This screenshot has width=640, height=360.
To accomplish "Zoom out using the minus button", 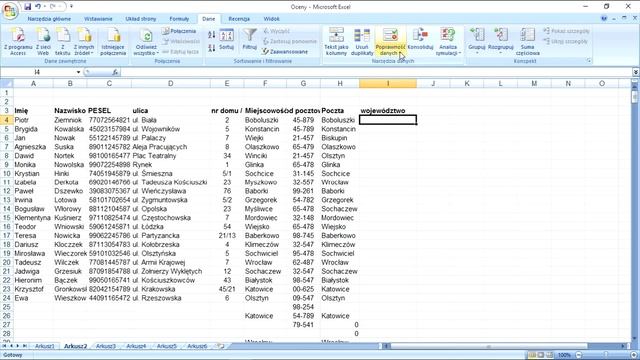I will (x=579, y=355).
